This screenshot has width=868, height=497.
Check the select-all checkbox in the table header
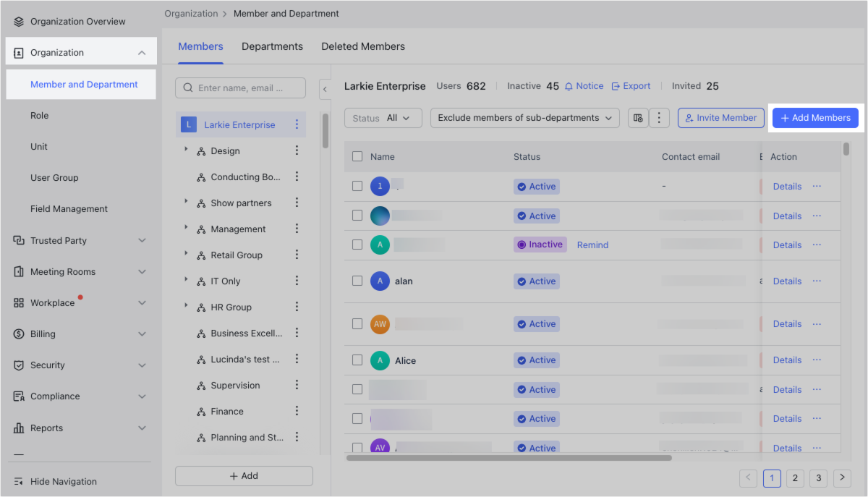357,156
